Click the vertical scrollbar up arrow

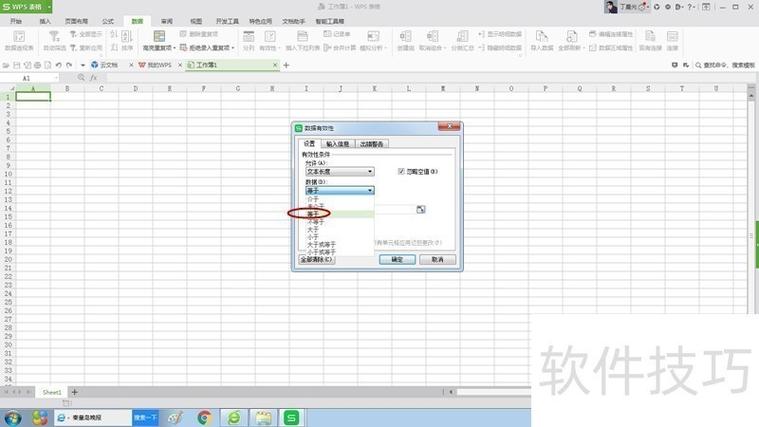click(x=751, y=96)
